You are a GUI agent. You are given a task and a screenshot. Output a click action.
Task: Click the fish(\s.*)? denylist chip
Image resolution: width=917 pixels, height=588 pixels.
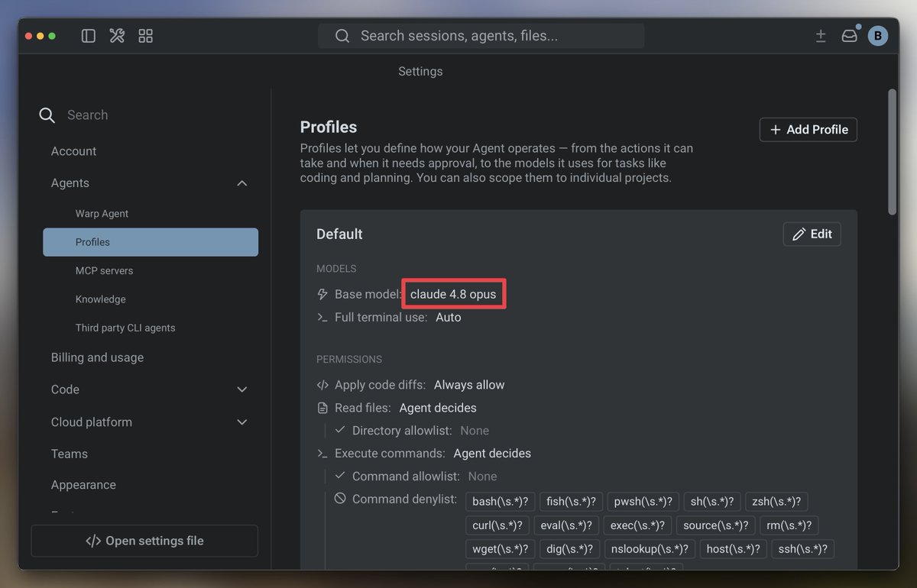tap(572, 502)
